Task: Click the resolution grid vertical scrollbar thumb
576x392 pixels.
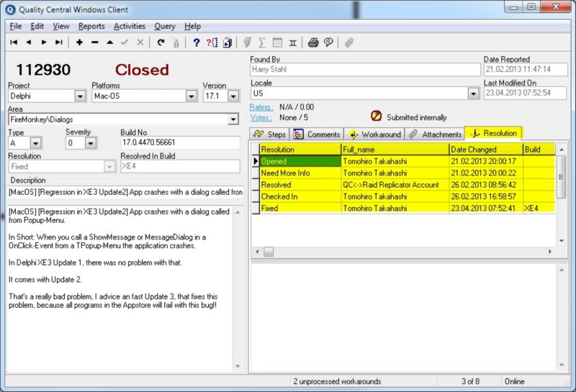Action: [x=562, y=176]
